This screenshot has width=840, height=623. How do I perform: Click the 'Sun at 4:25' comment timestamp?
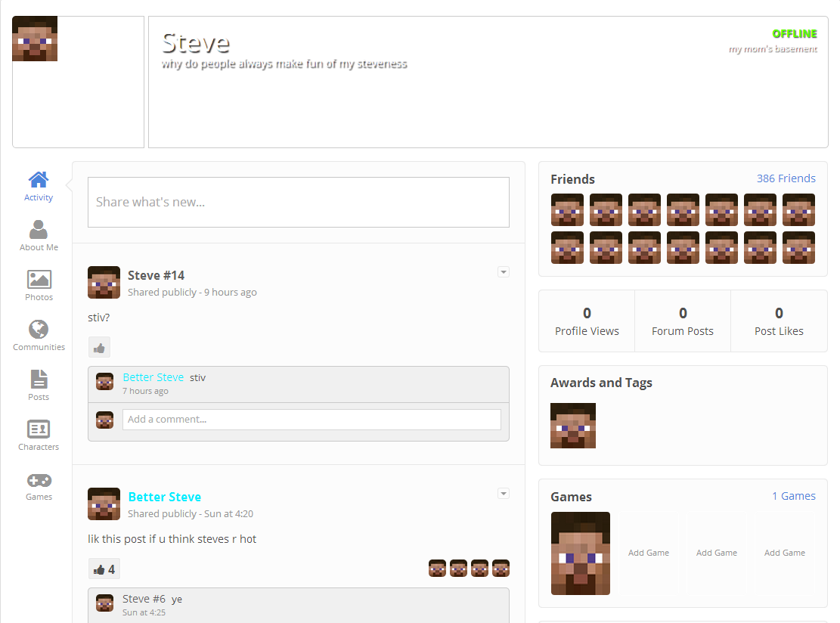144,612
